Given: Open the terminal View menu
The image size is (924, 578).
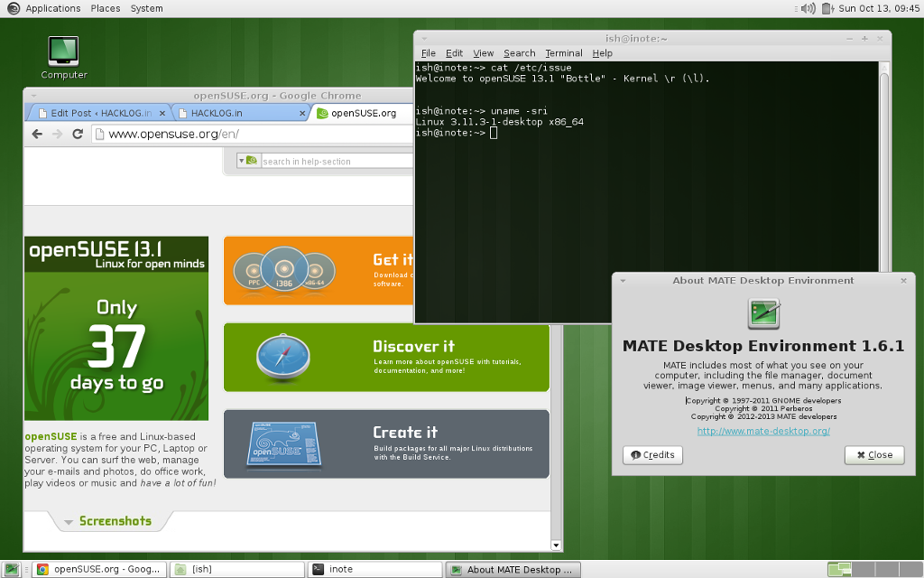Looking at the screenshot, I should point(484,53).
